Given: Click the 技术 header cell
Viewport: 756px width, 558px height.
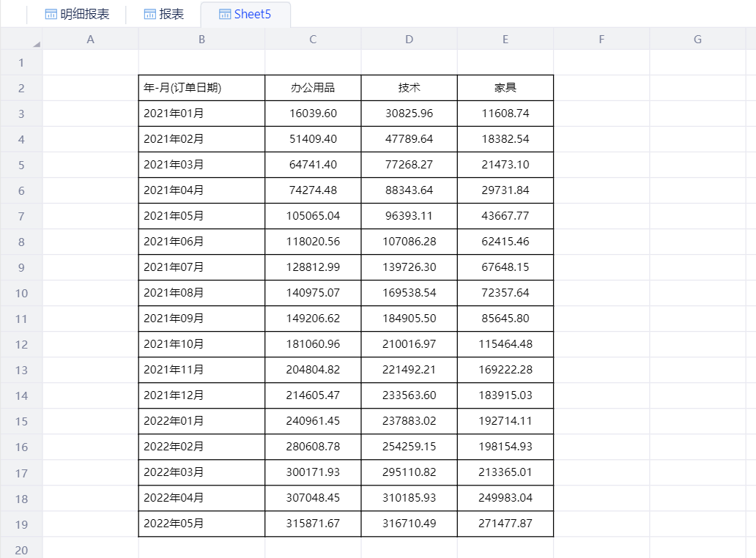Looking at the screenshot, I should click(x=409, y=88).
